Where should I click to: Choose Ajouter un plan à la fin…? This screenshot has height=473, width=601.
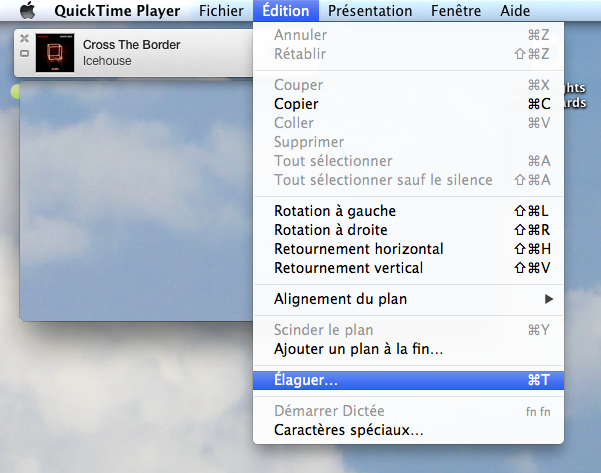tap(358, 349)
